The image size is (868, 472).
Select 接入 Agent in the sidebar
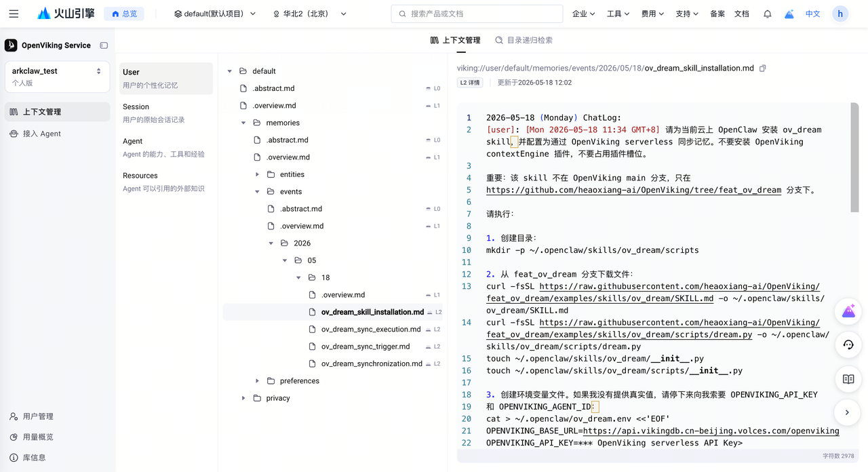57,134
